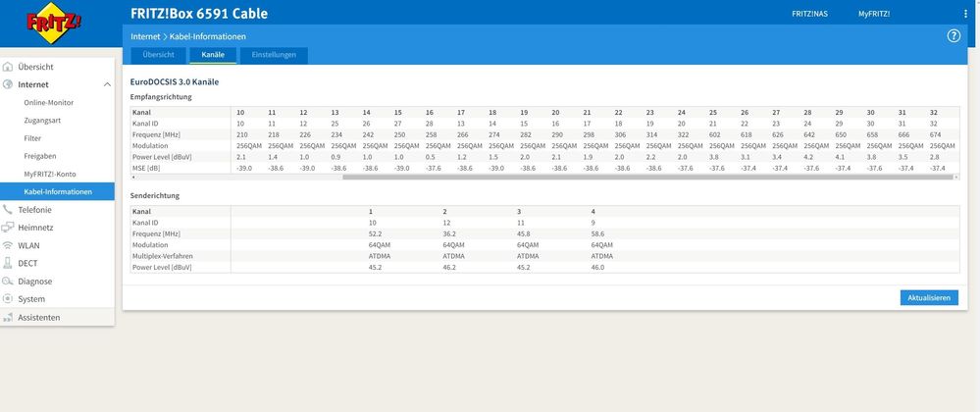This screenshot has width=980, height=412.
Task: Open the help question mark icon
Action: (954, 36)
